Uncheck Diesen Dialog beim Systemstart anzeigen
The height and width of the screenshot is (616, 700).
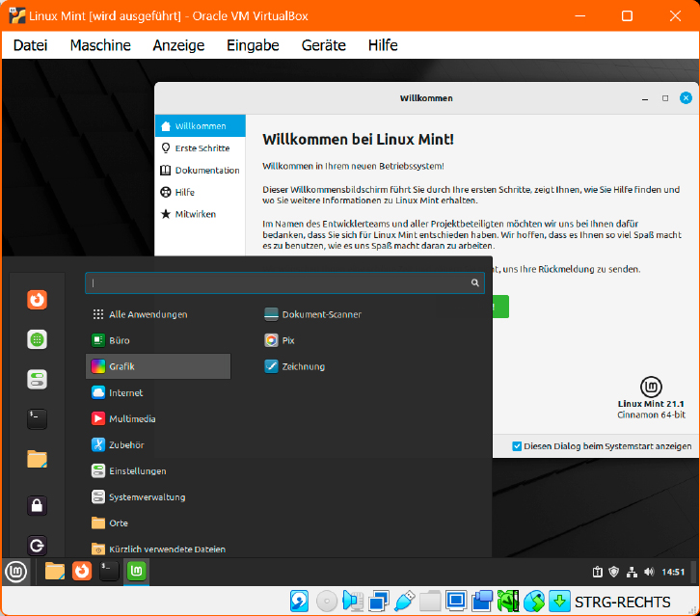click(x=517, y=446)
